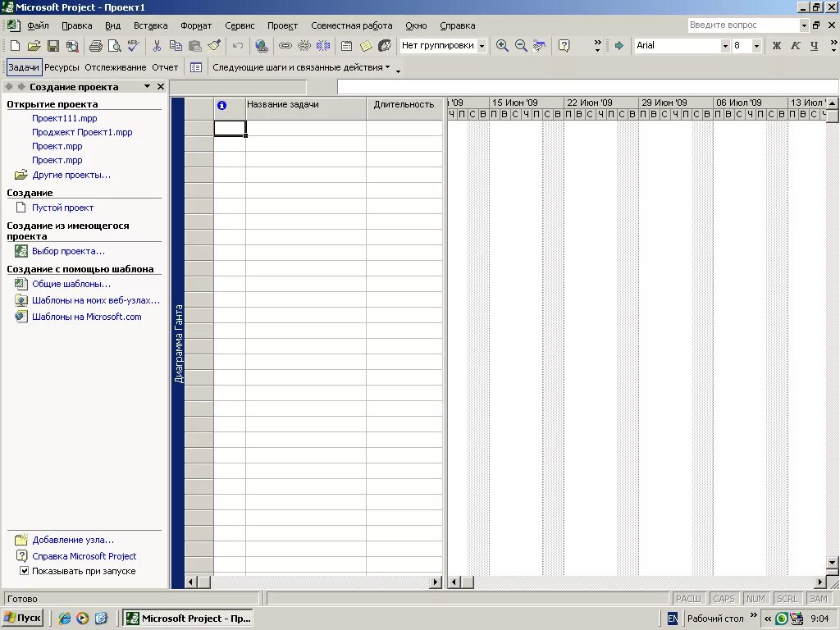Click the green Show arrow toolbar icon
Viewport: 840px width, 630px height.
coord(619,46)
